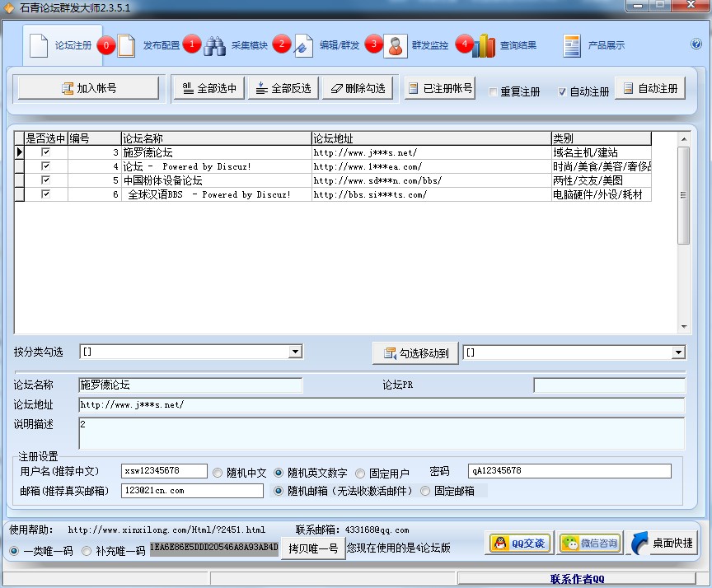This screenshot has width=712, height=588.
Task: Click the blue help question mark icon
Action: point(696,45)
